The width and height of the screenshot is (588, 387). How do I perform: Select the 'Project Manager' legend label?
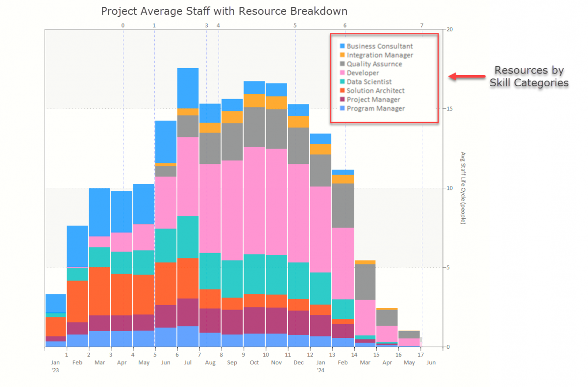(373, 100)
